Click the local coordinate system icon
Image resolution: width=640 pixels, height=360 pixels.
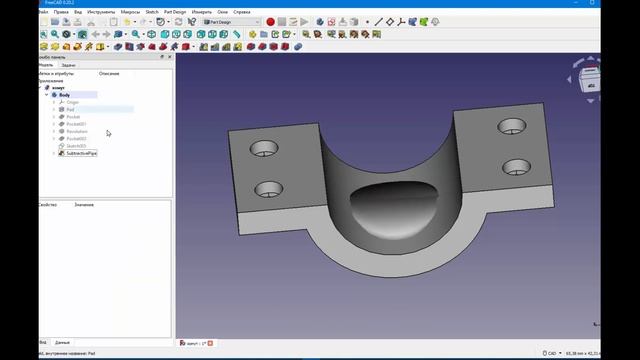[x=401, y=22]
